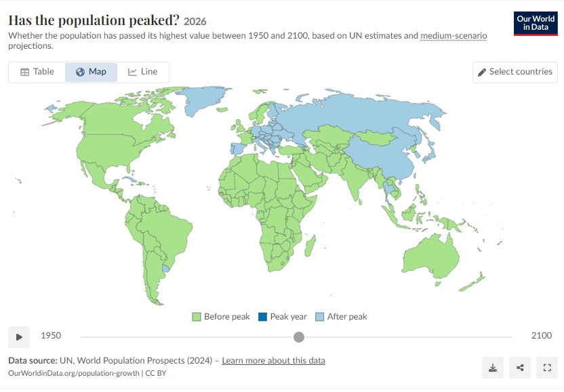Click Greenland on the map
The height and width of the screenshot is (392, 564).
tap(201, 99)
